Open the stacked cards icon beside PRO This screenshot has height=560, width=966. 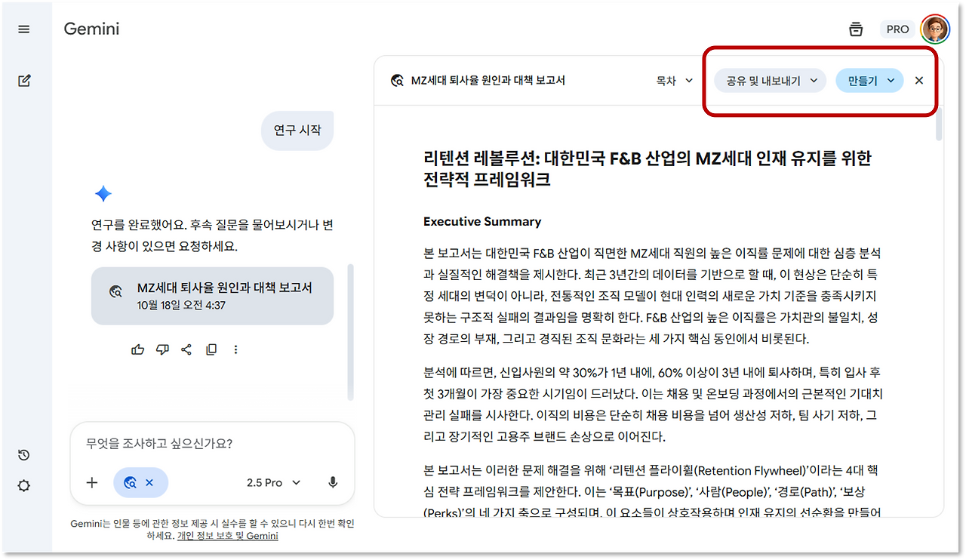pyautogui.click(x=855, y=29)
